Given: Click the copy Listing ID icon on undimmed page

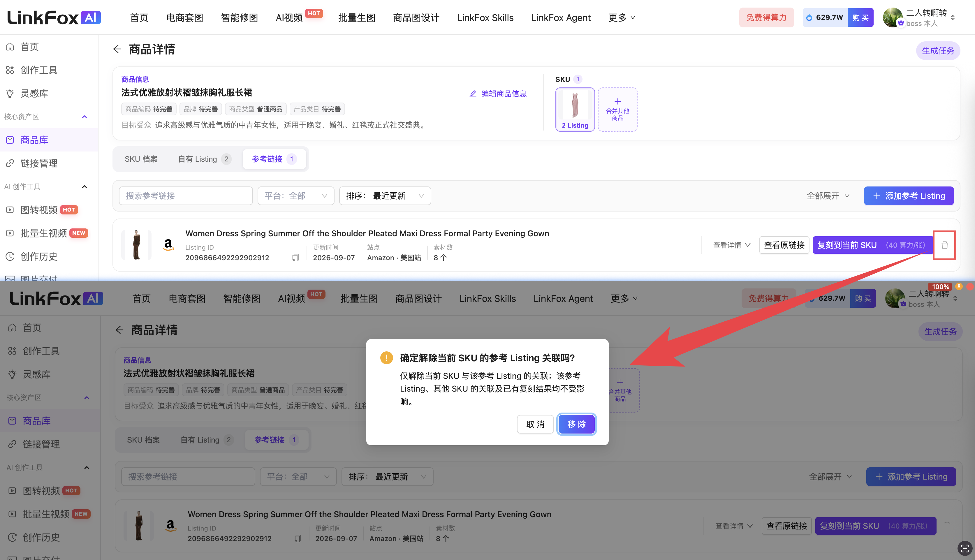Looking at the screenshot, I should click(x=295, y=258).
